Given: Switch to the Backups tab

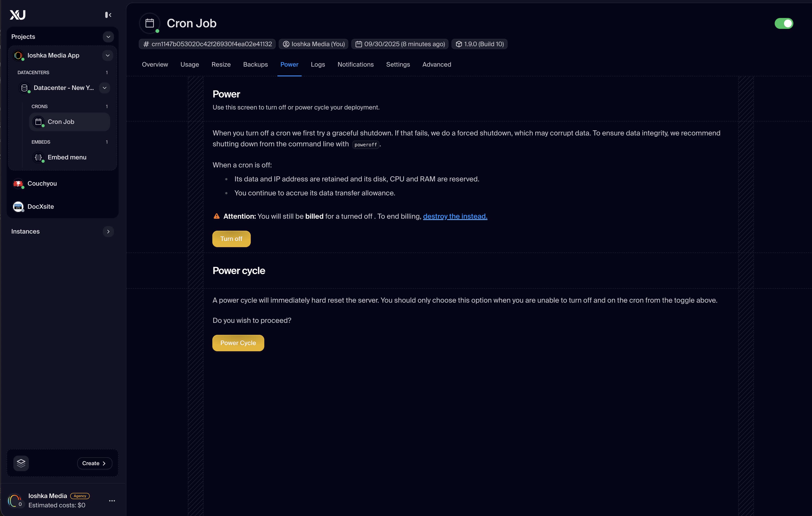Looking at the screenshot, I should [x=255, y=64].
